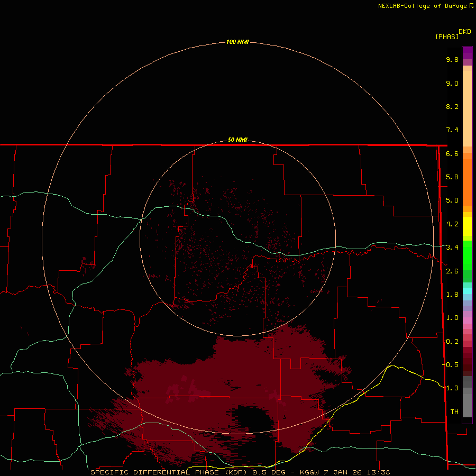The image size is (476, 476).
Task: Click the 0.5 DEG elevation angle text
Action: click(x=269, y=472)
